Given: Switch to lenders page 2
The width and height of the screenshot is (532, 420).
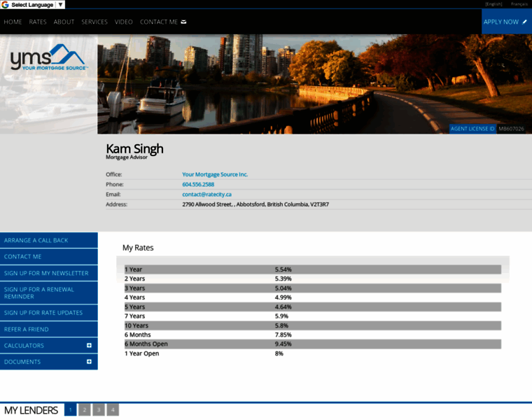Looking at the screenshot, I should click(x=84, y=409).
